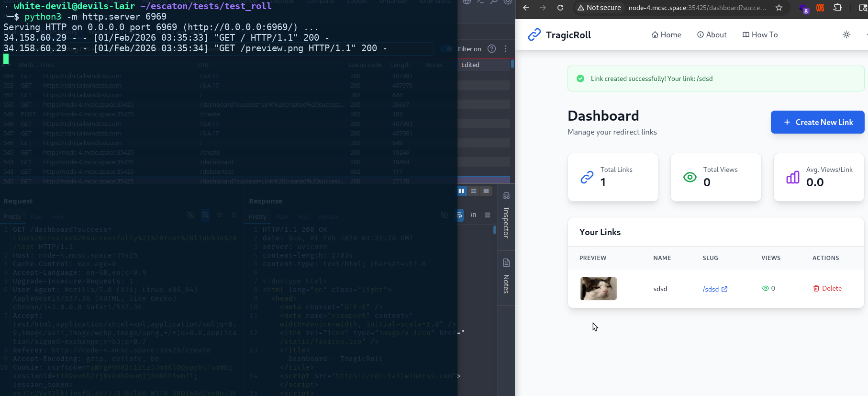Click the terminal GET /preview.png log line
The image size is (868, 396).
(195, 48)
